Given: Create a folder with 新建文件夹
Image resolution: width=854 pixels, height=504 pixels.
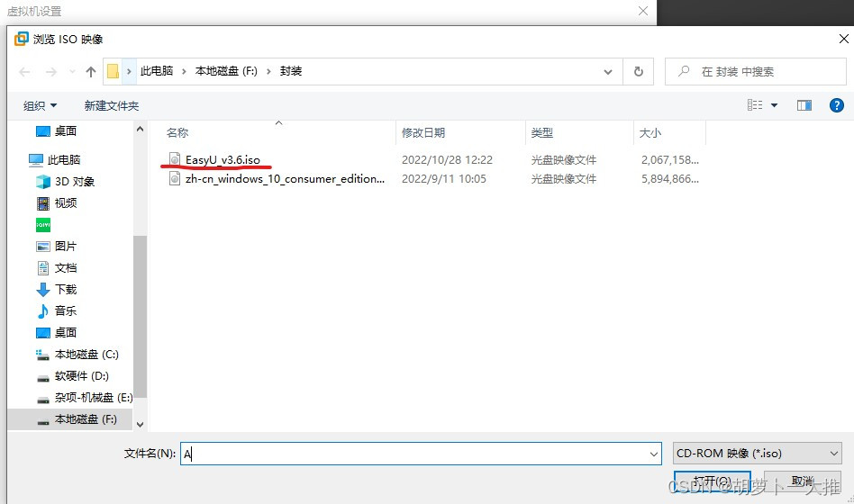Looking at the screenshot, I should click(112, 105).
